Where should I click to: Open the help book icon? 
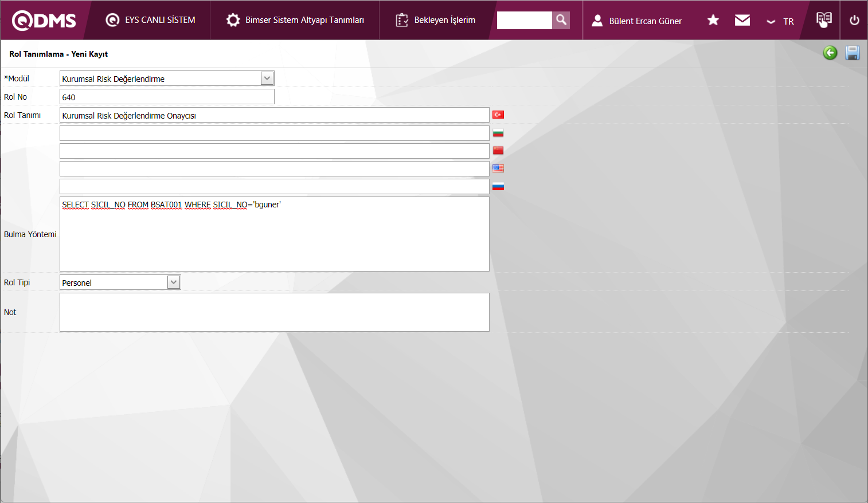pyautogui.click(x=824, y=19)
